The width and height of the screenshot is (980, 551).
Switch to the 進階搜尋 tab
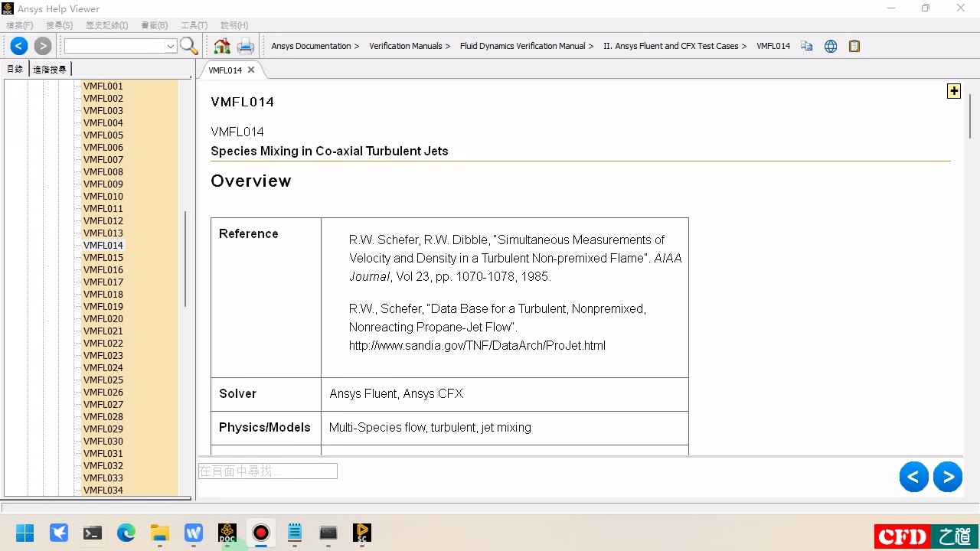tap(50, 69)
